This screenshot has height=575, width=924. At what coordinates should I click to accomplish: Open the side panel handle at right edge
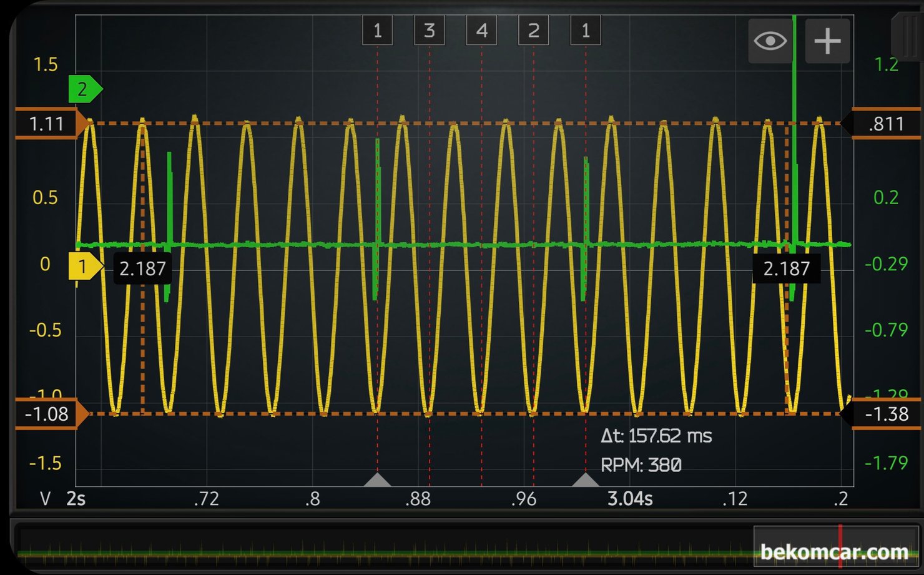pos(908,37)
